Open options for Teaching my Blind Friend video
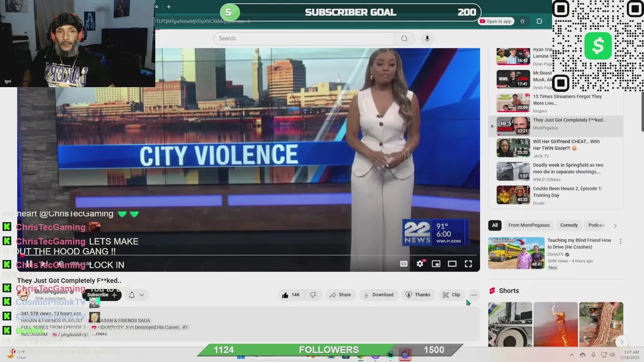Screen dimensions: 644x362 (620, 241)
